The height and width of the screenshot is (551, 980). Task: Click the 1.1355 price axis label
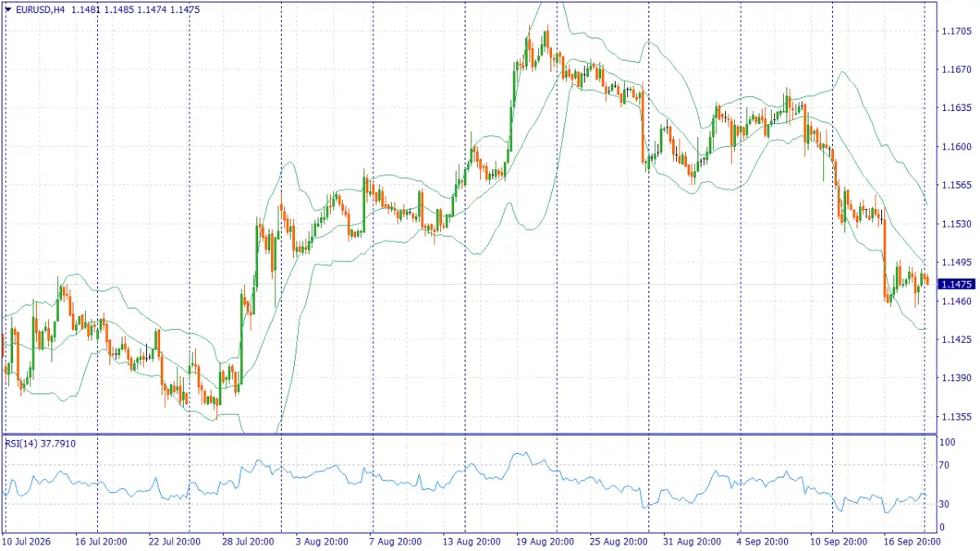[955, 416]
